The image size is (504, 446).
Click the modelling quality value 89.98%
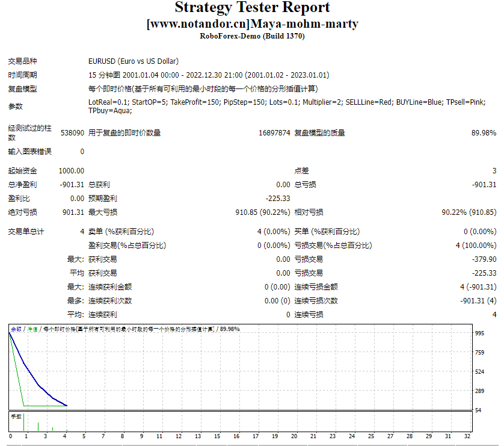[x=484, y=133]
